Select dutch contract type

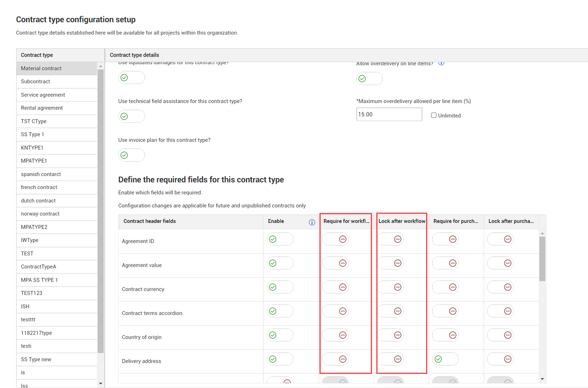tap(57, 200)
